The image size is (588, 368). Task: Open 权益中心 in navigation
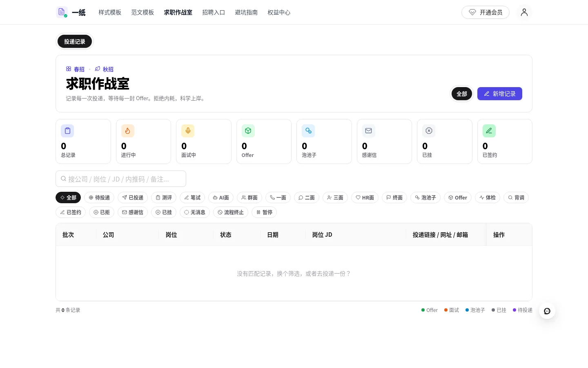279,12
